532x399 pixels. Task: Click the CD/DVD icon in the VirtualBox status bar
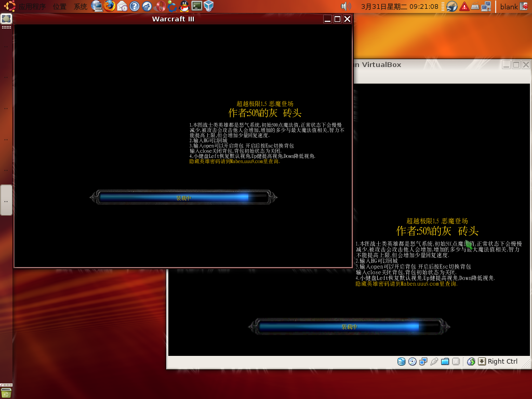coord(412,362)
